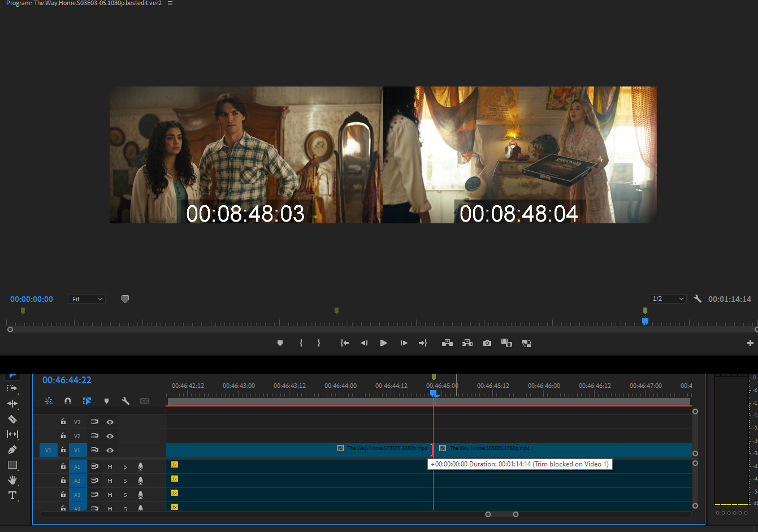This screenshot has height=532, width=758.
Task: Click the program monitor playhead
Action: click(645, 322)
